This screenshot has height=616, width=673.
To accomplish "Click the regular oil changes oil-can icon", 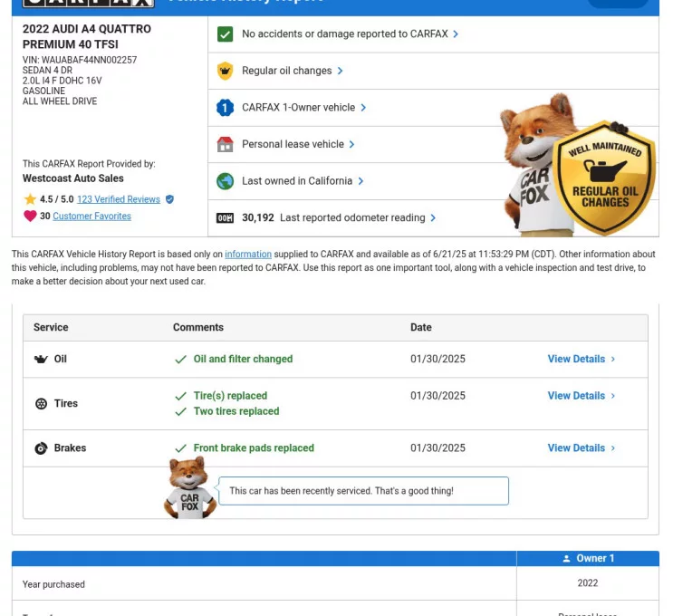I will tap(225, 71).
